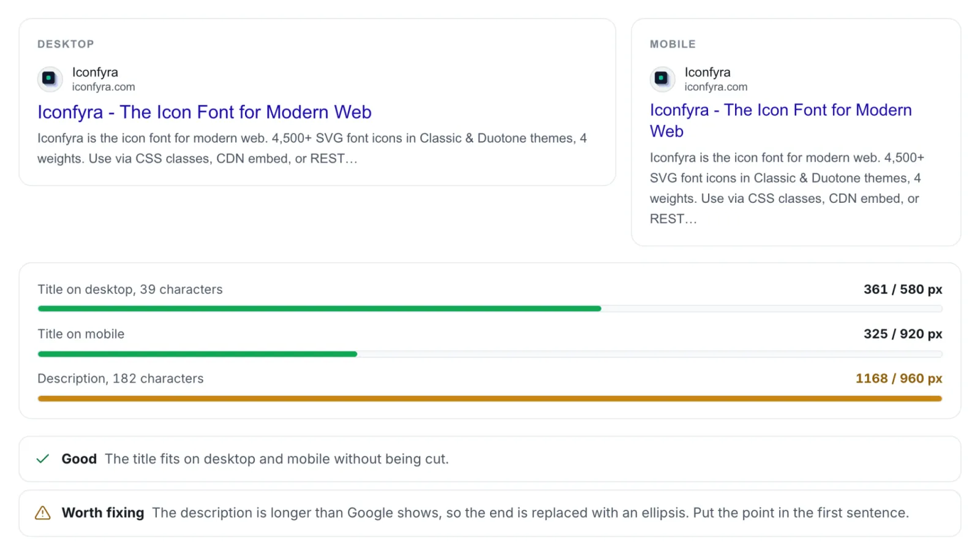Click iconfyra.com URL in mobile preview
The image size is (980, 555).
pos(716,87)
